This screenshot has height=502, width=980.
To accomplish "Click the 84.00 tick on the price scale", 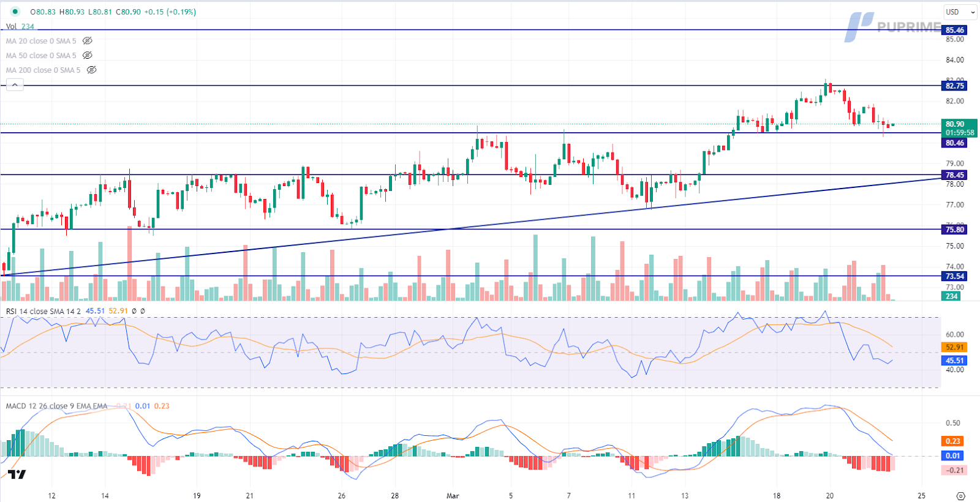I will click(954, 60).
